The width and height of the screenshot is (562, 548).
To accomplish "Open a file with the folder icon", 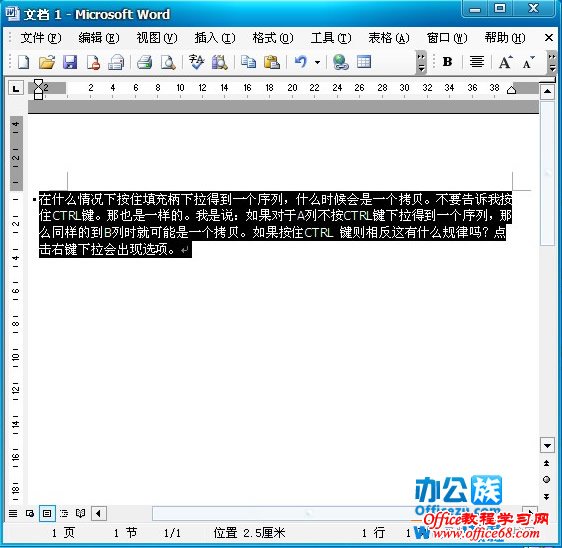I will tap(47, 62).
